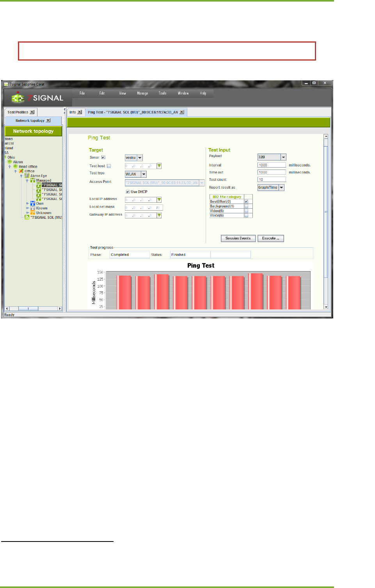Open the Tools menu
Image resolution: width=375 pixels, height=588 pixels.
tap(162, 93)
